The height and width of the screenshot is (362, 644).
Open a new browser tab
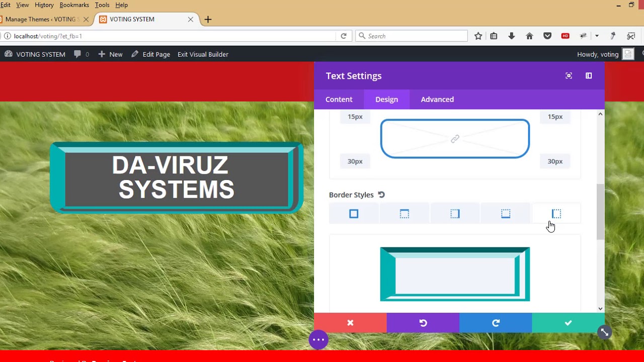click(x=208, y=19)
